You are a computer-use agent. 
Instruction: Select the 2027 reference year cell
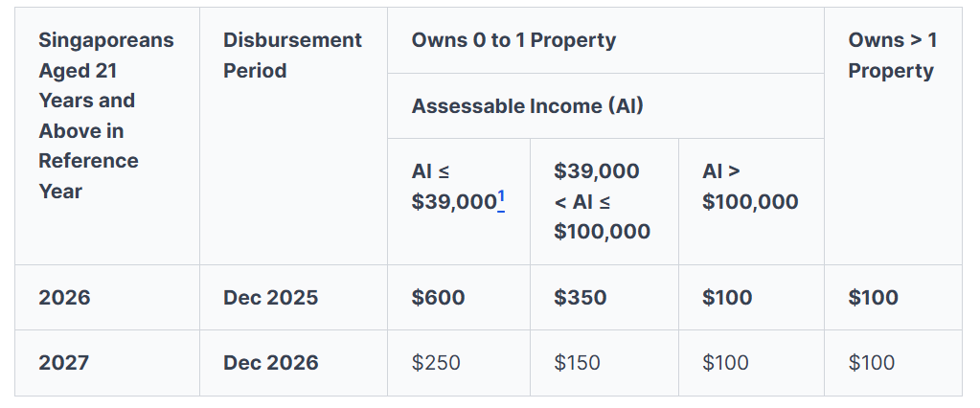tap(64, 363)
